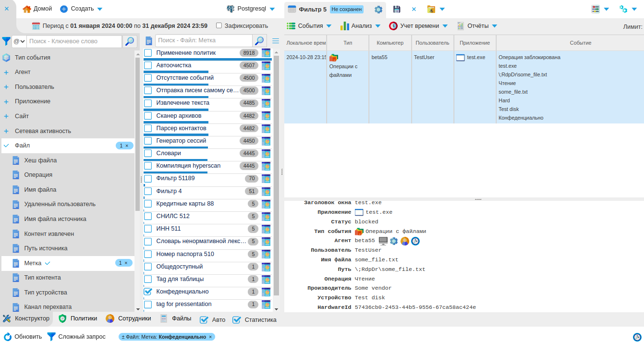Switch to the Политики tab
Image resolution: width=644 pixels, height=343 pixels.
point(78,318)
